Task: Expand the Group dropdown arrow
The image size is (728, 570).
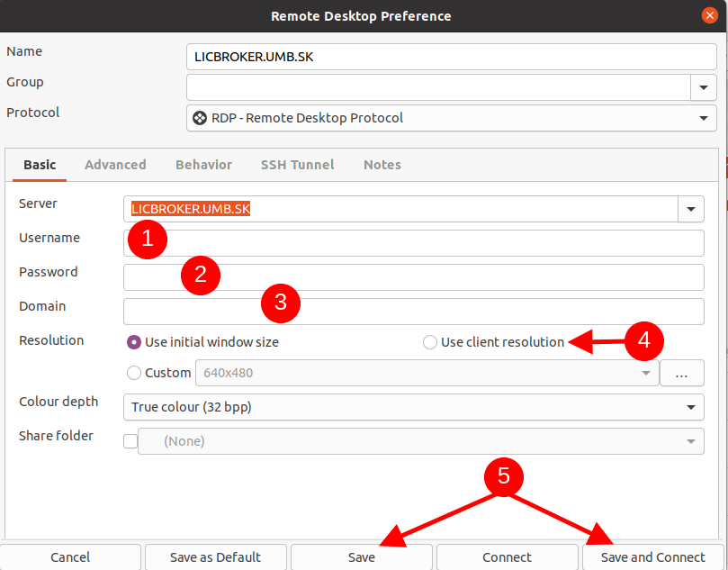Action: (704, 87)
